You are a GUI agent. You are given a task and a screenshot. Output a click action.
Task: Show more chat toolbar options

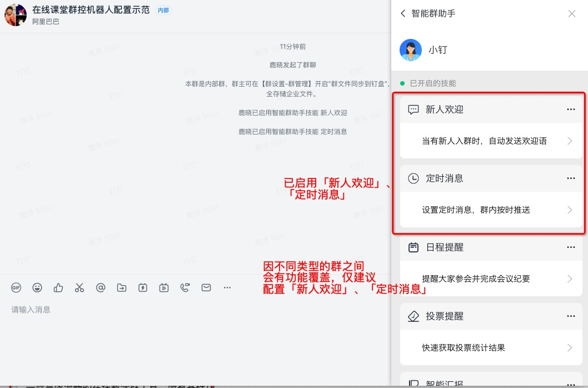coord(227,288)
